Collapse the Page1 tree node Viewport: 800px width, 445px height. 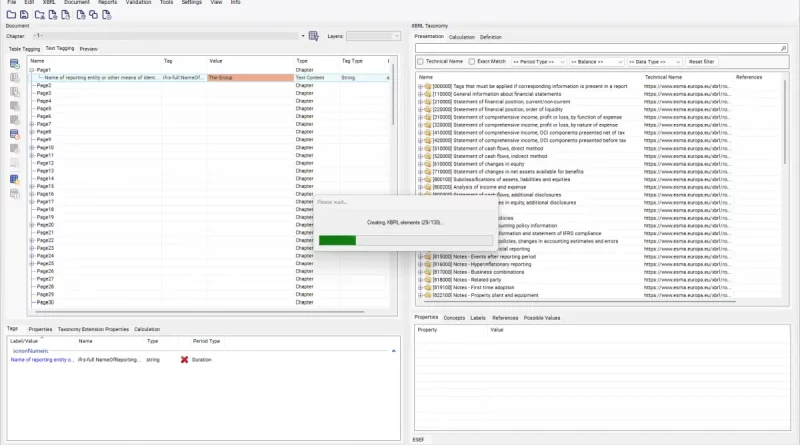tap(32, 70)
